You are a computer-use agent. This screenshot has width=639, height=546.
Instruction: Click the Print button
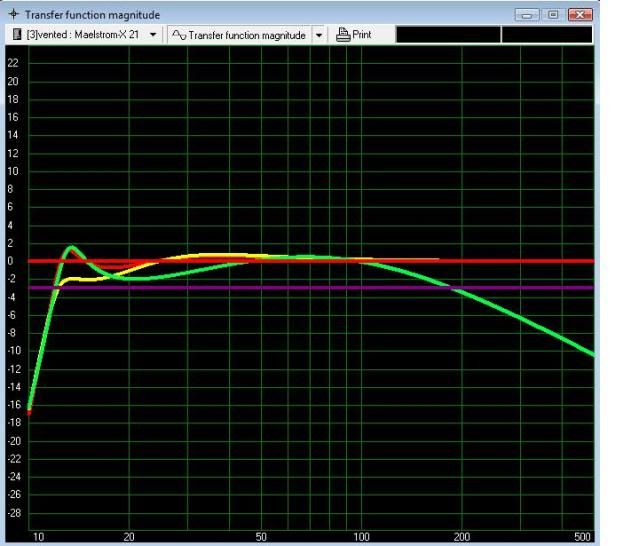354,35
